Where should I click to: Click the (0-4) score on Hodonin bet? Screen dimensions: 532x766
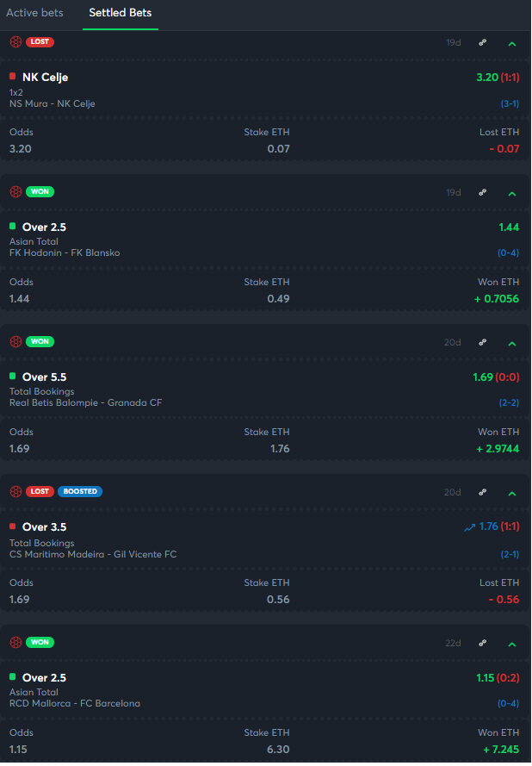(x=509, y=252)
